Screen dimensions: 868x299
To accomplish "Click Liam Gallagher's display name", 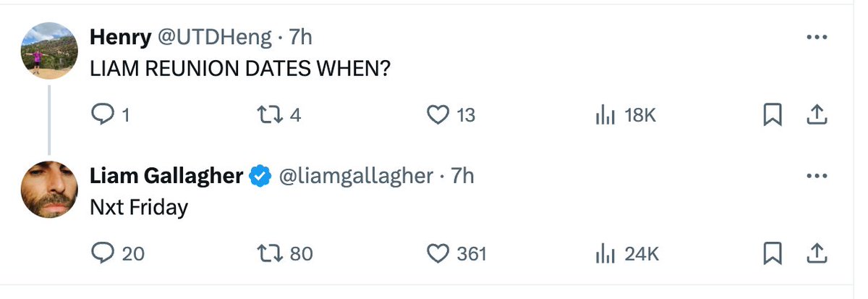I will tap(166, 176).
